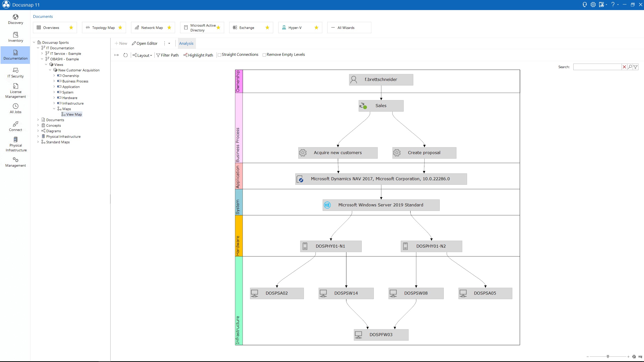Screen dimensions: 644x362
Task: Go to IT Security in sidebar
Action: [15, 73]
